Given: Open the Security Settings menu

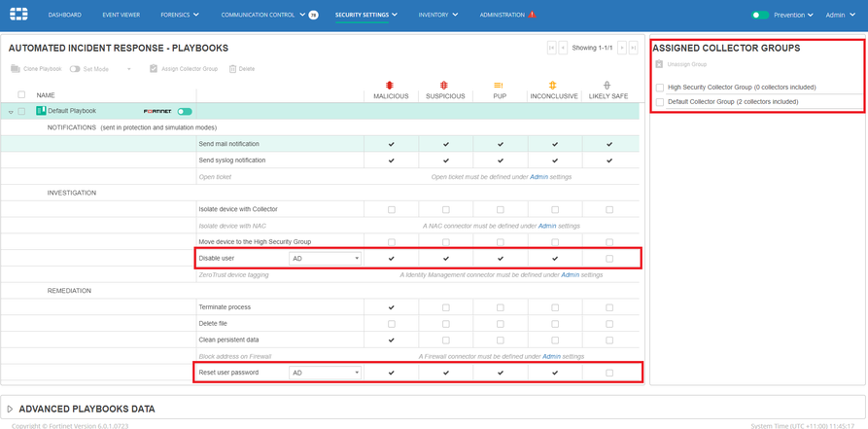Looking at the screenshot, I should coord(366,15).
